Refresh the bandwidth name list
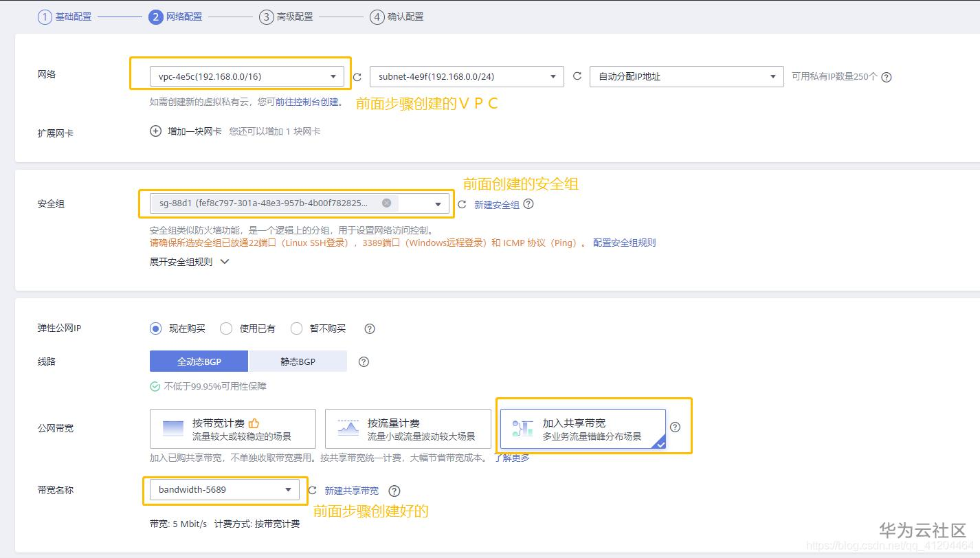This screenshot has height=558, width=980. [x=313, y=491]
